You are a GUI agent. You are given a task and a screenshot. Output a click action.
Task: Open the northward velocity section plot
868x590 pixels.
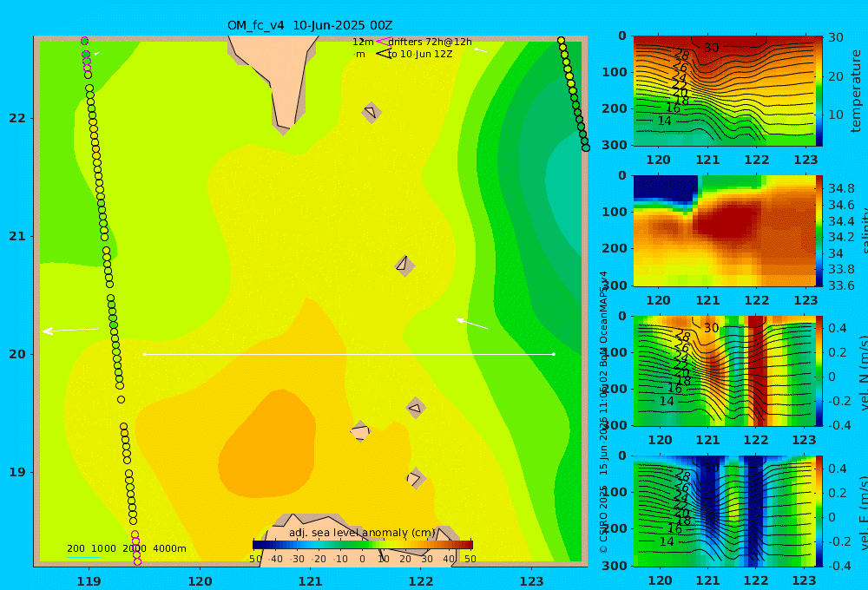[x=724, y=370]
